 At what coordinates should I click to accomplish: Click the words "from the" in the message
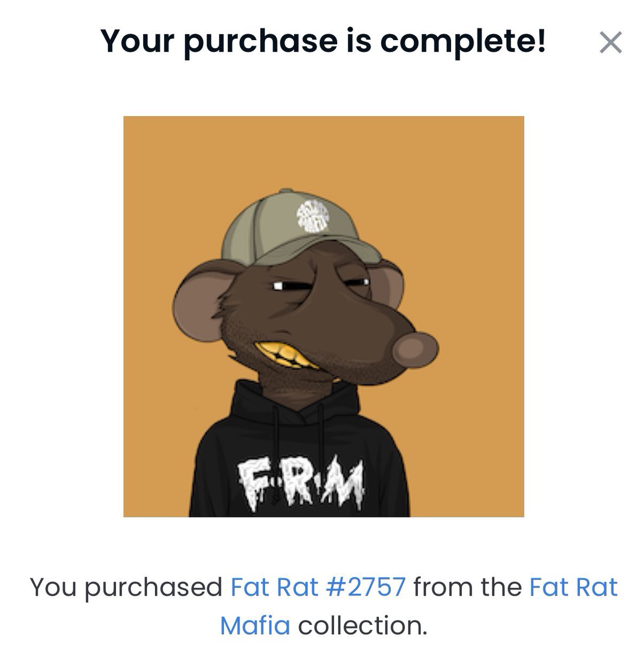tap(467, 588)
